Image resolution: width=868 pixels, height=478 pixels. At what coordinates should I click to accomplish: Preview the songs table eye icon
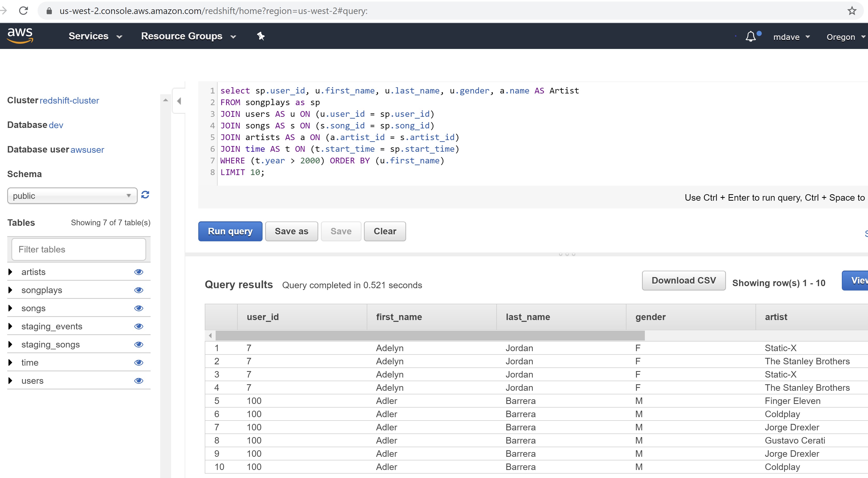pyautogui.click(x=139, y=308)
